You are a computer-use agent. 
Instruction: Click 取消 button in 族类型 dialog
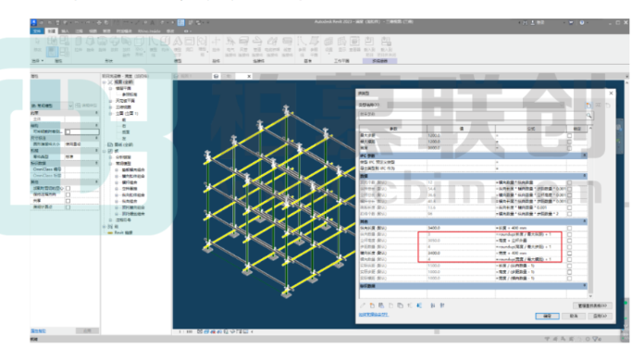click(x=574, y=316)
